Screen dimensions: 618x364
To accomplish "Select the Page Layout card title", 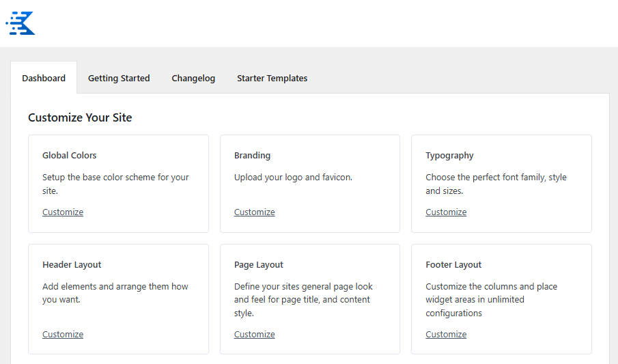I will tap(259, 265).
